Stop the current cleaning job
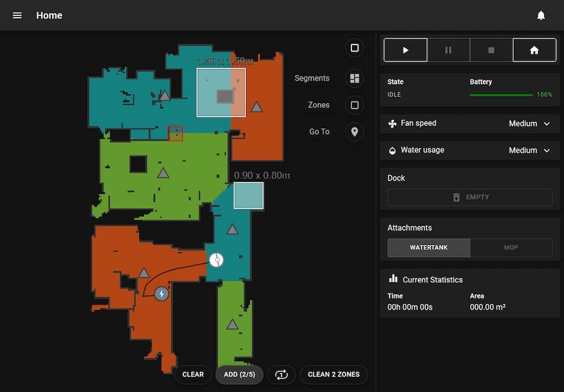This screenshot has height=392, width=564. [491, 50]
